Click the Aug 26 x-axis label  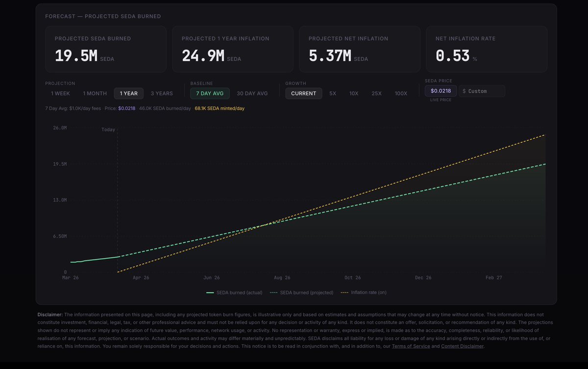[x=282, y=278]
